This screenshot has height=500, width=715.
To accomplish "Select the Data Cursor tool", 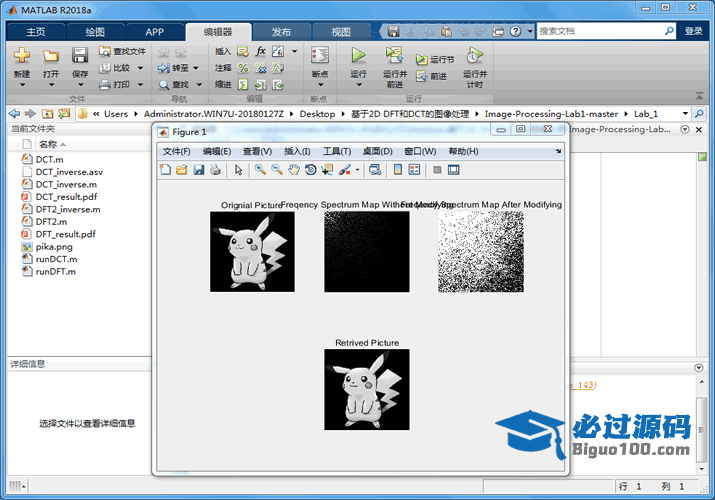I will point(327,170).
